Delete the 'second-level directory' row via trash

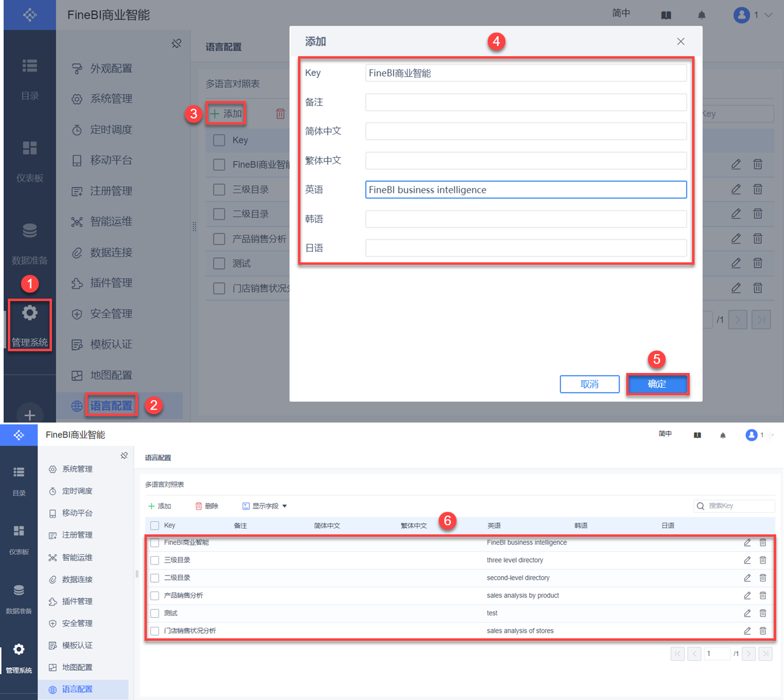tap(763, 578)
